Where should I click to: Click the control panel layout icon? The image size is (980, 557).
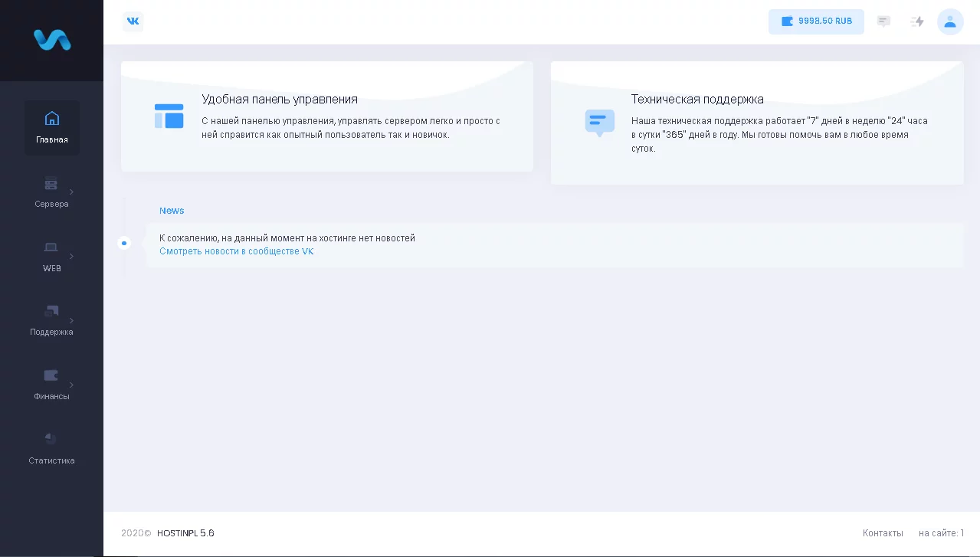tap(169, 116)
